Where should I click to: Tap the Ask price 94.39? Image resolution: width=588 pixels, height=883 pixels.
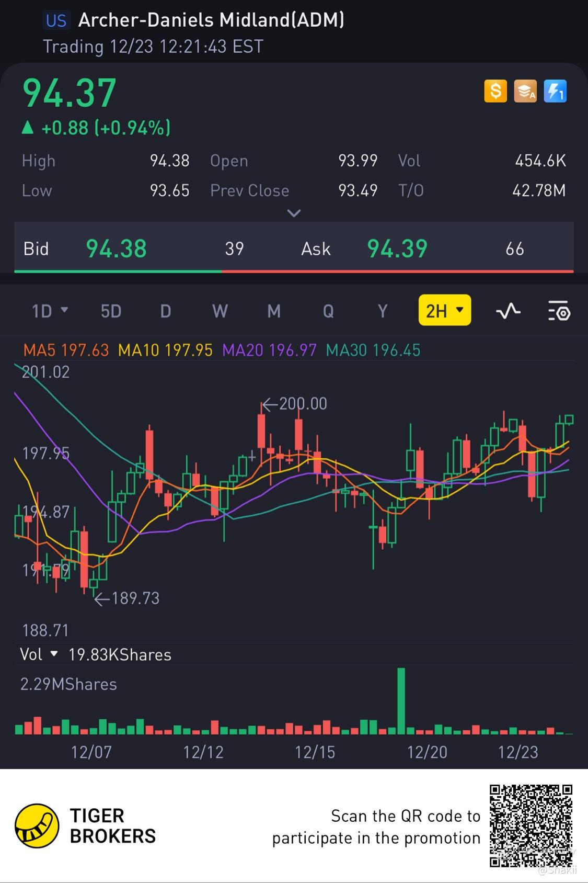pyautogui.click(x=397, y=248)
